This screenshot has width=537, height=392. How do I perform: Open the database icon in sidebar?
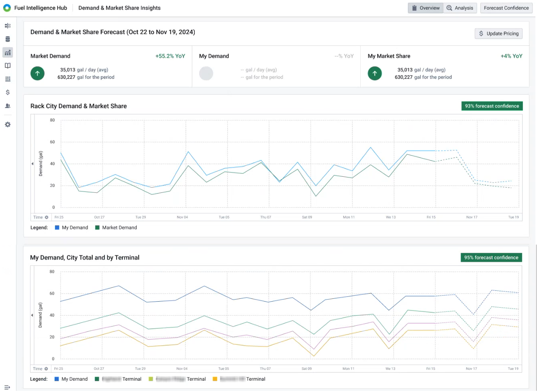click(8, 39)
